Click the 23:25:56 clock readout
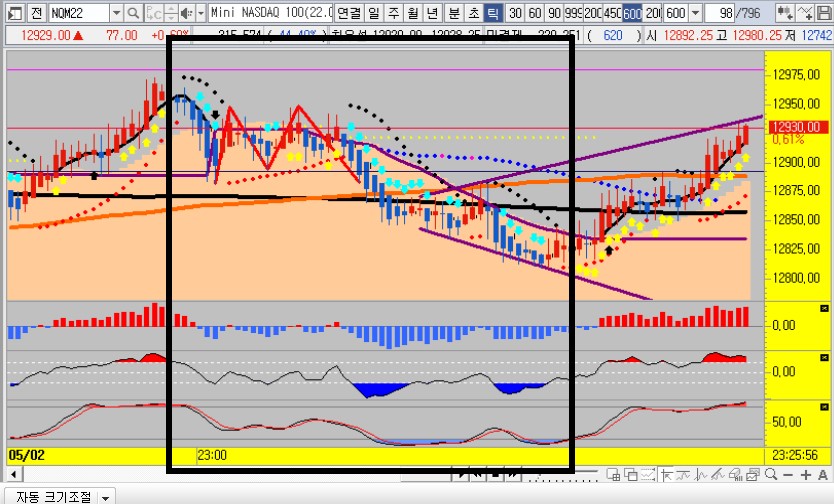The image size is (834, 504). (795, 455)
